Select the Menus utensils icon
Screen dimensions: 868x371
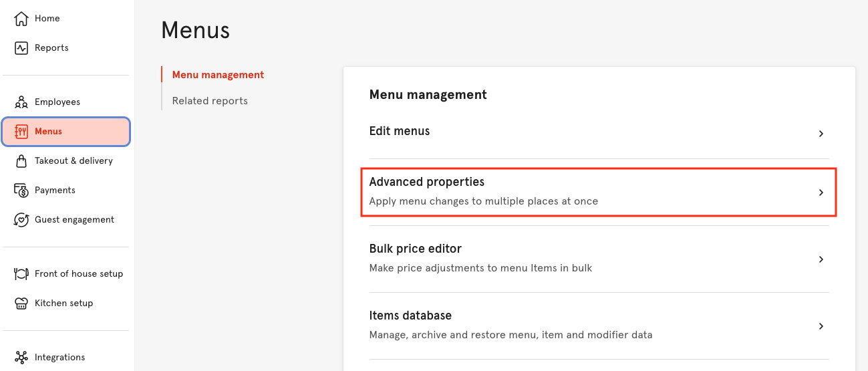coord(21,132)
